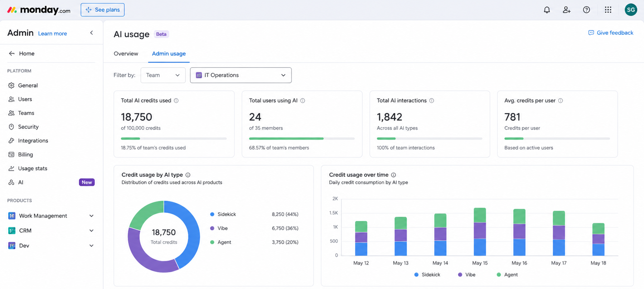Viewport: 644px width, 289px height.
Task: Collapse the Admin sidebar
Action: (91, 33)
